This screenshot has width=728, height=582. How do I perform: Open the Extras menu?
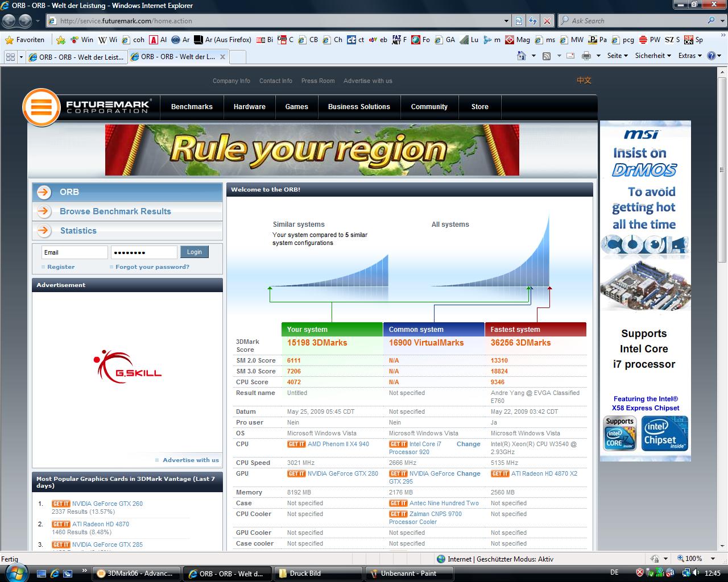pos(690,56)
